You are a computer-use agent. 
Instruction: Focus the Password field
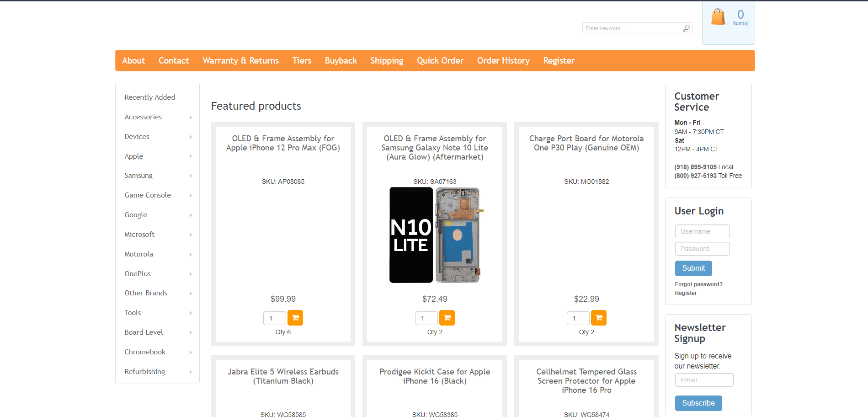(x=702, y=249)
